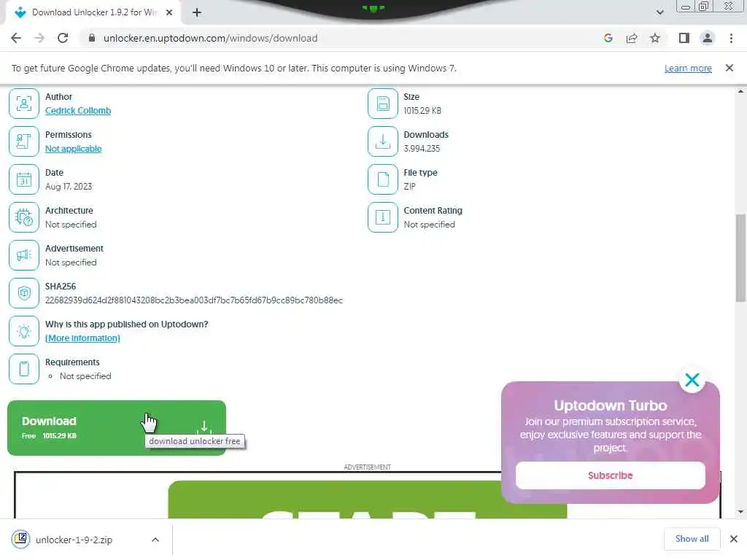Viewport: 747px width, 560px height.
Task: Dismiss the Chrome update notification bar
Action: 729,68
